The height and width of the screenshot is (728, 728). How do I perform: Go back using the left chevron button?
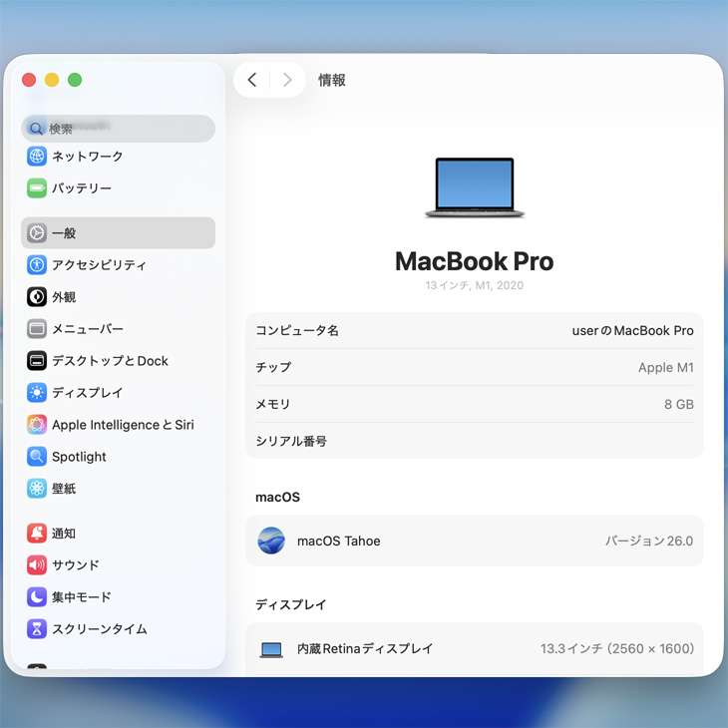tap(252, 80)
